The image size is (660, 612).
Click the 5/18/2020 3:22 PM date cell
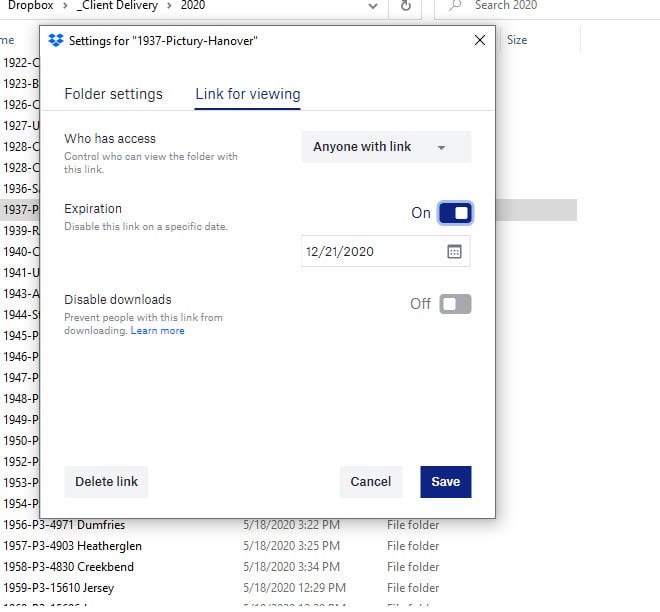291,525
